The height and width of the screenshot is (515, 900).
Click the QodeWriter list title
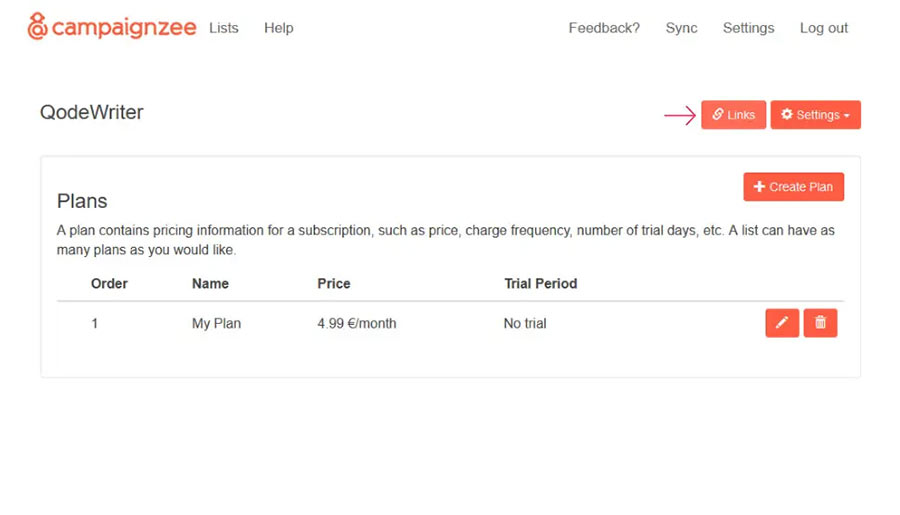pos(92,112)
